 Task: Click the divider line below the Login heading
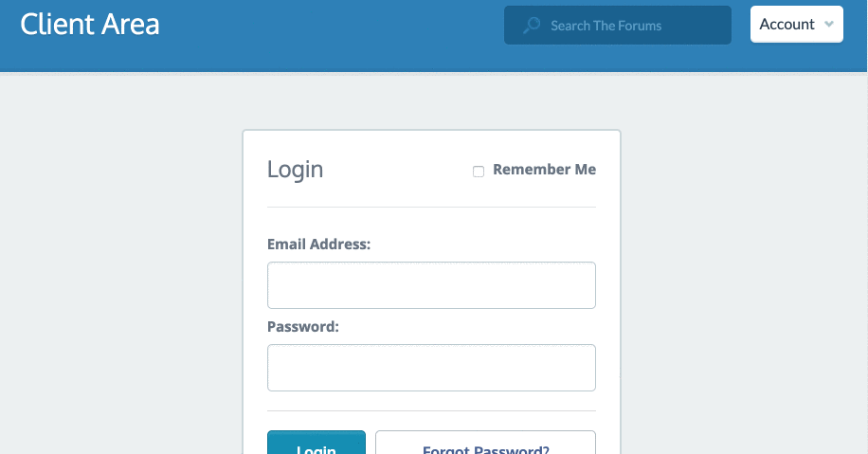pyautogui.click(x=431, y=207)
